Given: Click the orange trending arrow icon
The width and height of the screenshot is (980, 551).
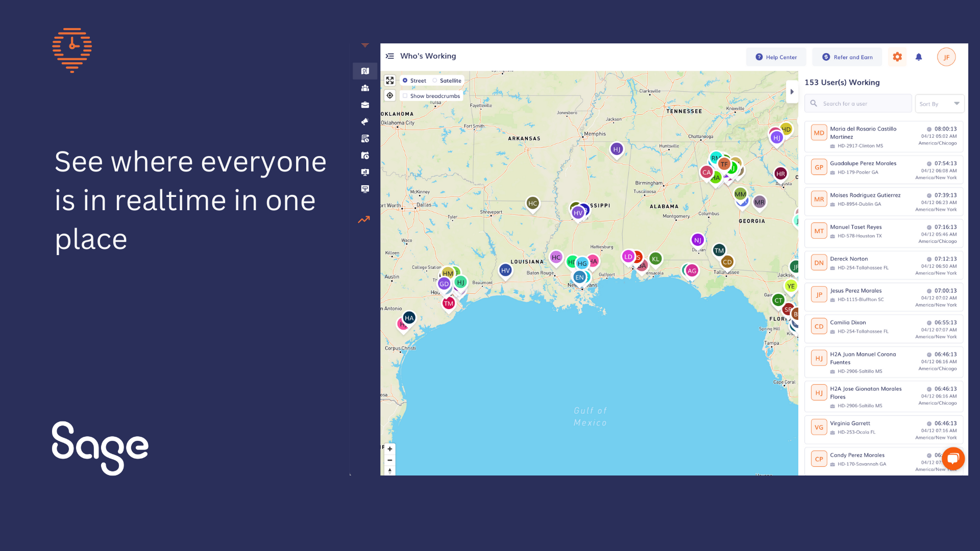Looking at the screenshot, I should (364, 220).
